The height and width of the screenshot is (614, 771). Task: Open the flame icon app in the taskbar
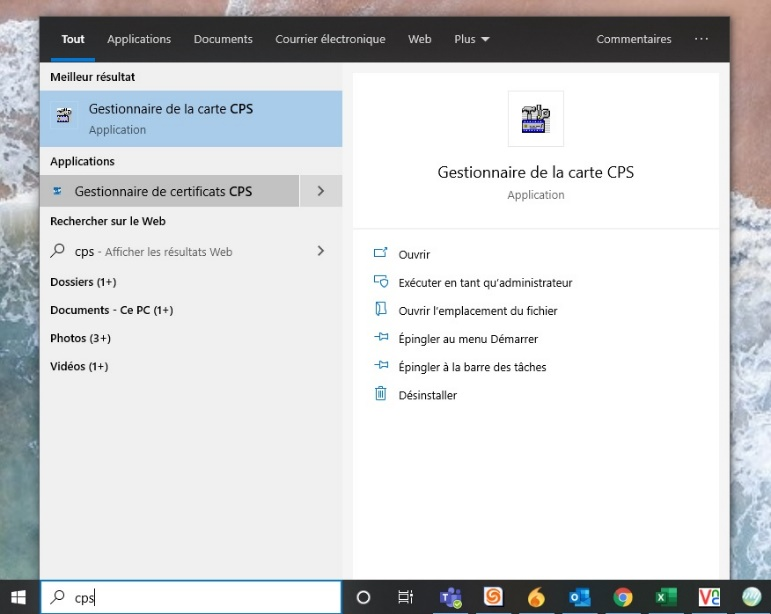pos(536,597)
